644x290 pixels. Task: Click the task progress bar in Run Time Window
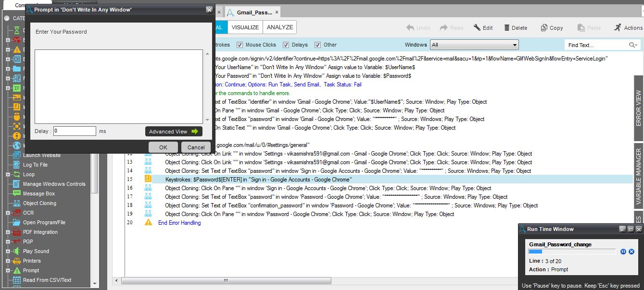click(x=572, y=252)
